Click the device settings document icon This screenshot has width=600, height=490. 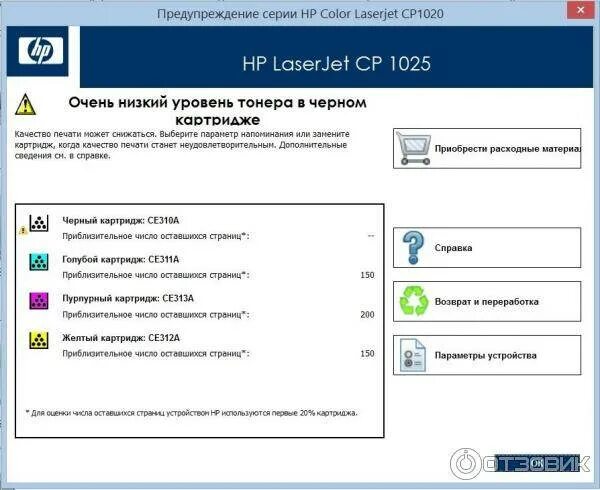click(412, 355)
